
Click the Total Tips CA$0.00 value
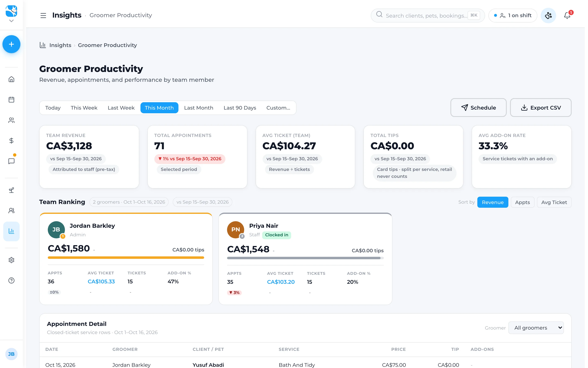coord(392,146)
